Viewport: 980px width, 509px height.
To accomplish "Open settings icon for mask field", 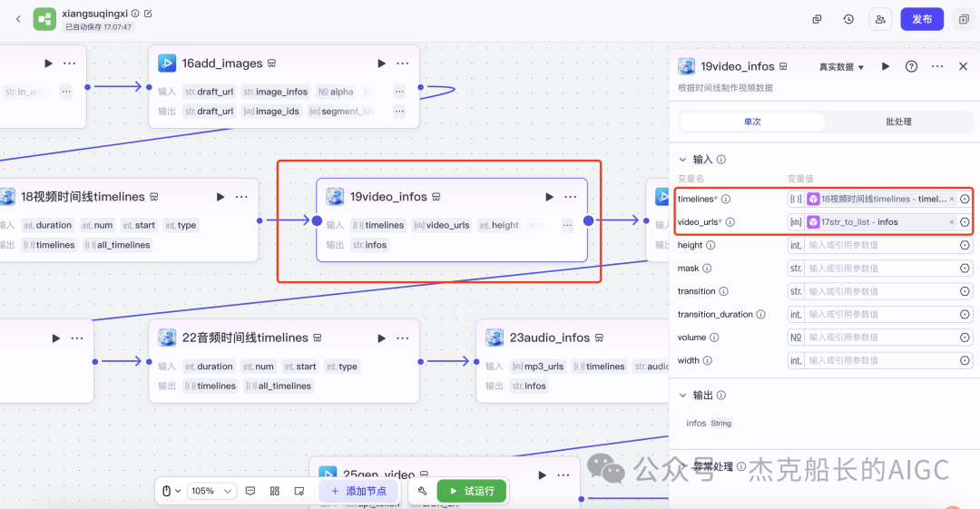I will pos(965,269).
